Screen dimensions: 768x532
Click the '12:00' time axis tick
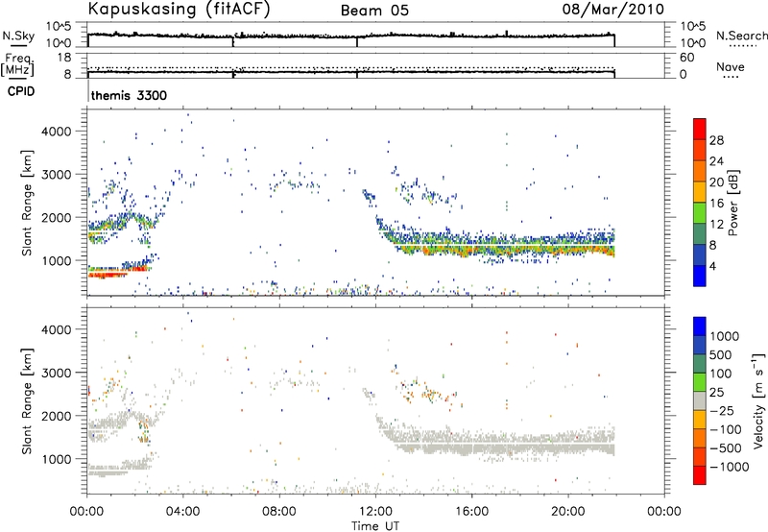[x=375, y=512]
